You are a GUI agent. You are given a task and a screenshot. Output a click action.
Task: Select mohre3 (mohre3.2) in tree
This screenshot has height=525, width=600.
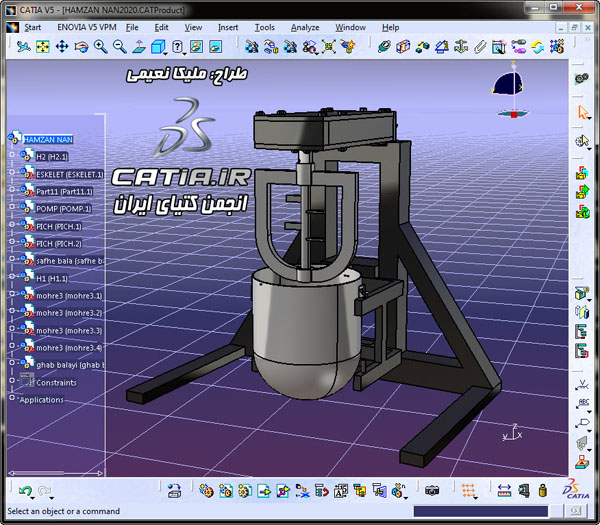(69, 313)
